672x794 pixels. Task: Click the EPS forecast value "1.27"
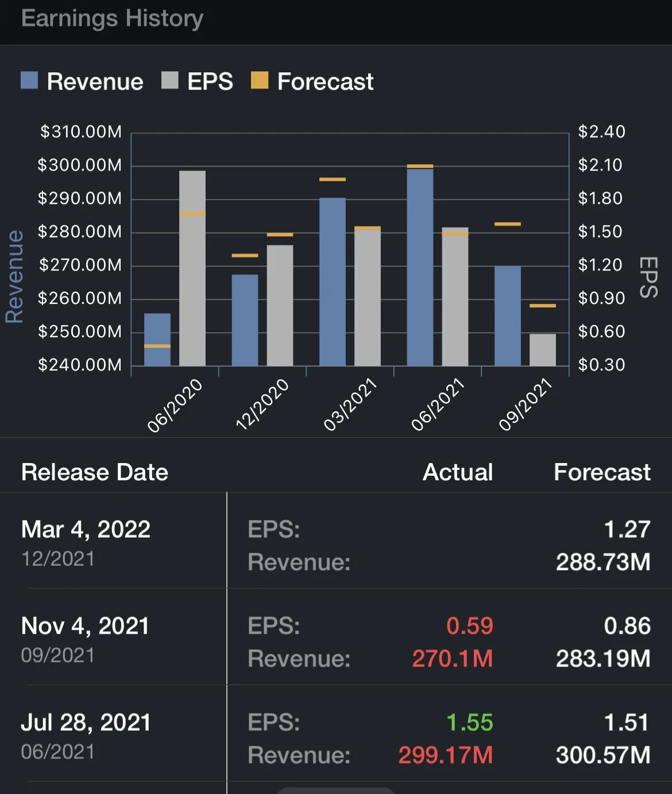627,529
